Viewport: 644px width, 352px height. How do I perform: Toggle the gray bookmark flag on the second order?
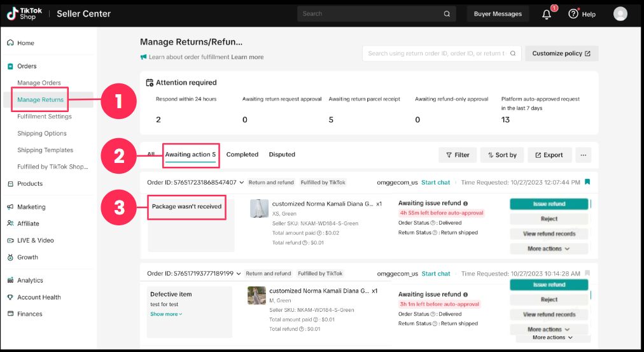(x=587, y=273)
